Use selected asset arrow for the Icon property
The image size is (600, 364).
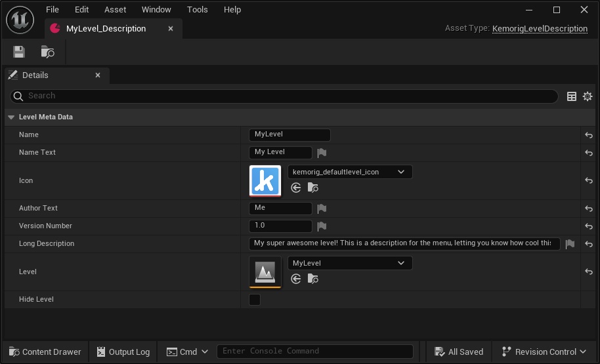tap(296, 188)
